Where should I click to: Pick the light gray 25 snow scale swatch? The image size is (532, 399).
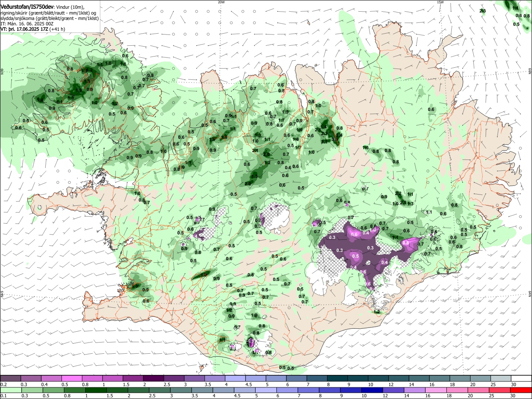(501, 378)
